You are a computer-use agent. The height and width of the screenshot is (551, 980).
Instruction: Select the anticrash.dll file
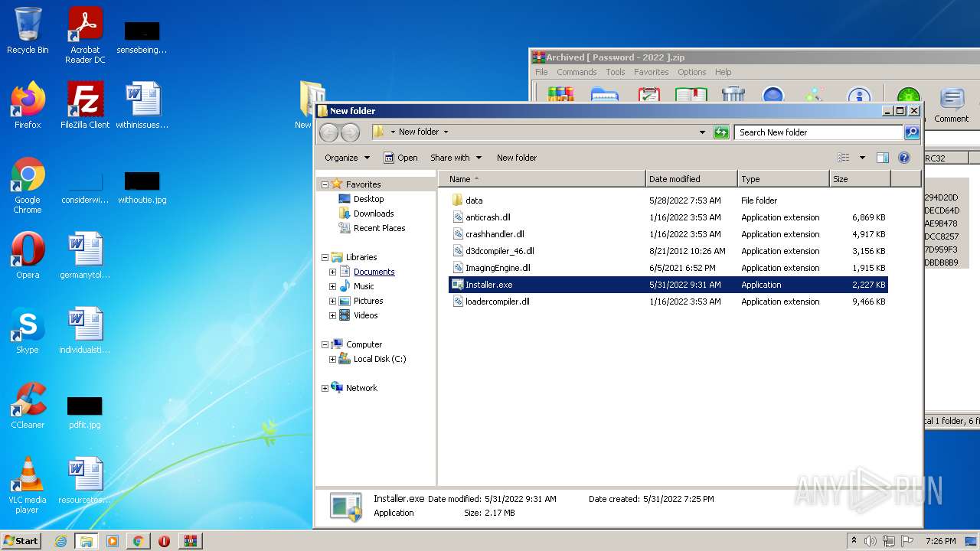(668, 217)
